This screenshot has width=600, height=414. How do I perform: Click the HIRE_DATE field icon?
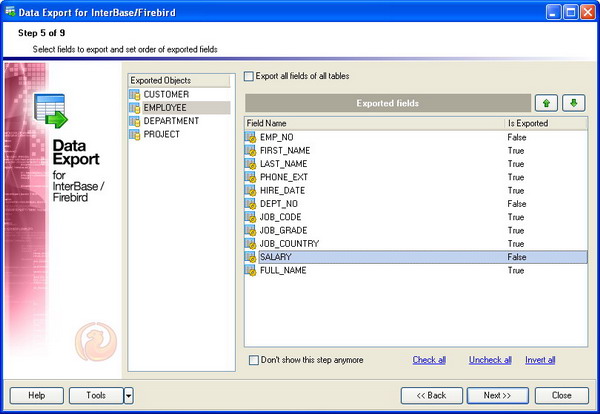pyautogui.click(x=250, y=191)
